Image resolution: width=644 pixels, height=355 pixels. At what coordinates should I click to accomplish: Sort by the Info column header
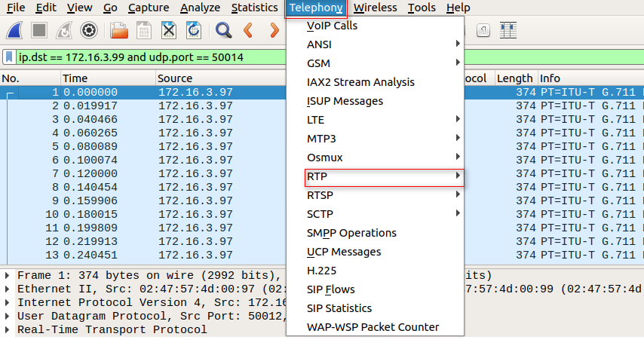[x=591, y=78]
